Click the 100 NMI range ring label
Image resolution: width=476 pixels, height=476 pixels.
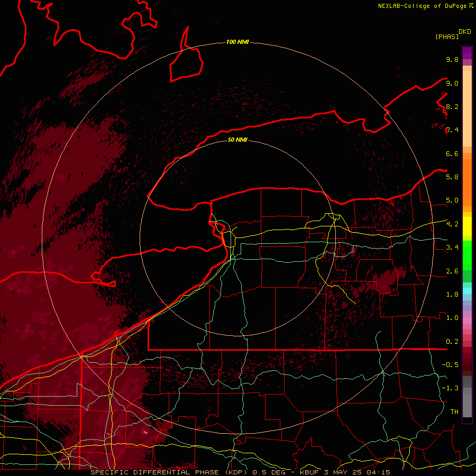237,42
